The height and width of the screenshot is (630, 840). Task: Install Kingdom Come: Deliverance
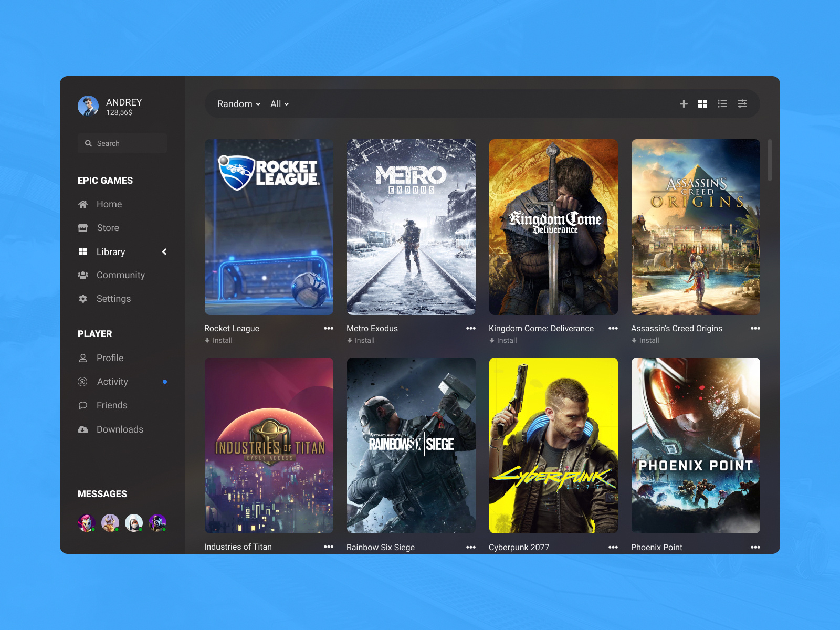click(503, 340)
